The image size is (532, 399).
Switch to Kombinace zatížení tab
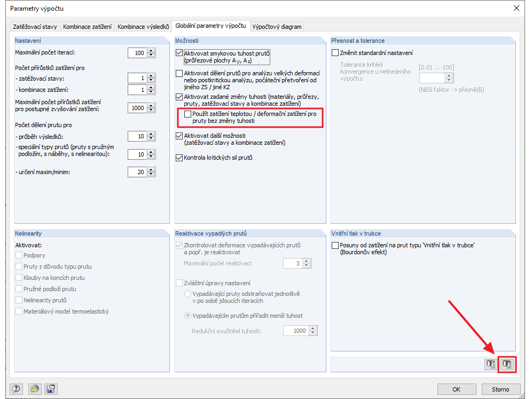coord(87,27)
